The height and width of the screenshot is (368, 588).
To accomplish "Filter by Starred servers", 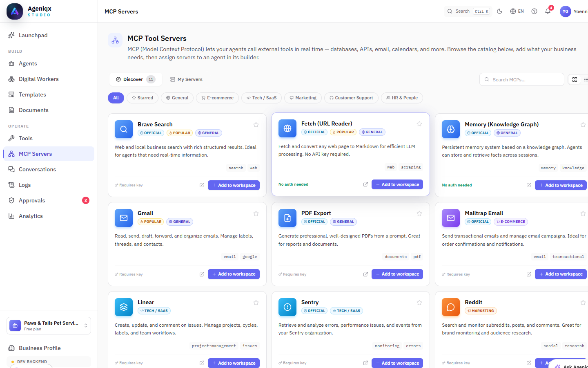I will click(x=143, y=98).
